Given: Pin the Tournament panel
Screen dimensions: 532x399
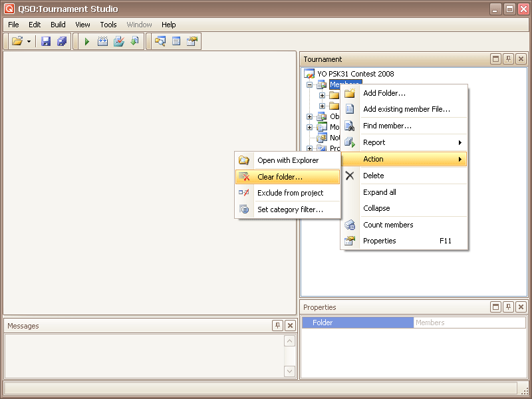Looking at the screenshot, I should (508, 59).
